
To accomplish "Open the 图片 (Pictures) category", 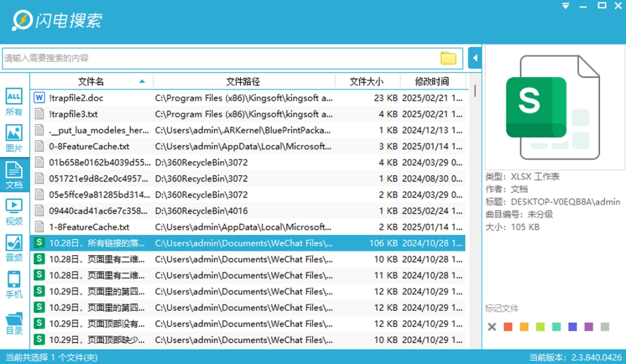I will click(x=14, y=139).
